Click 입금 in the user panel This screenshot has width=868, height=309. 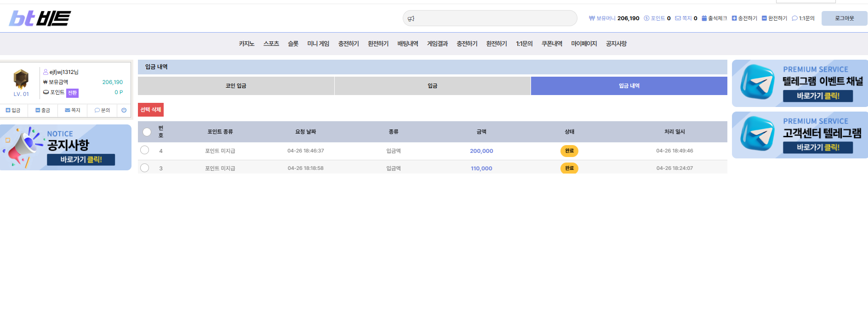[x=13, y=110]
